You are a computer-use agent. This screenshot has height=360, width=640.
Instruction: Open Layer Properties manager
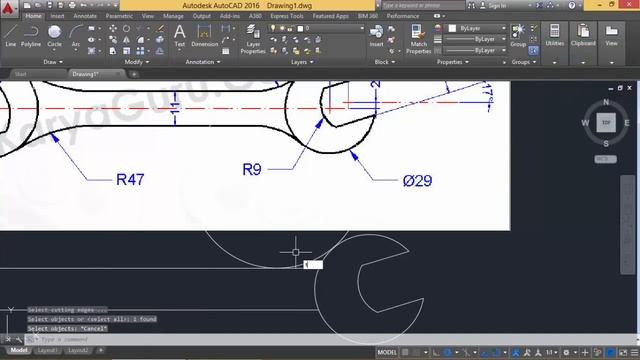(253, 39)
